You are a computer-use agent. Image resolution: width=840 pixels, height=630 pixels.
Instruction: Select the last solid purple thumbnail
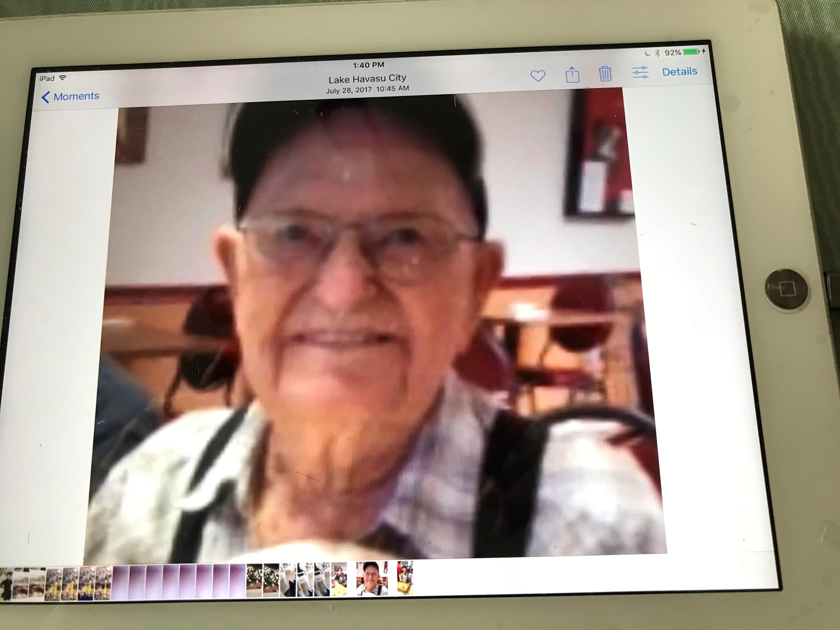pyautogui.click(x=238, y=581)
